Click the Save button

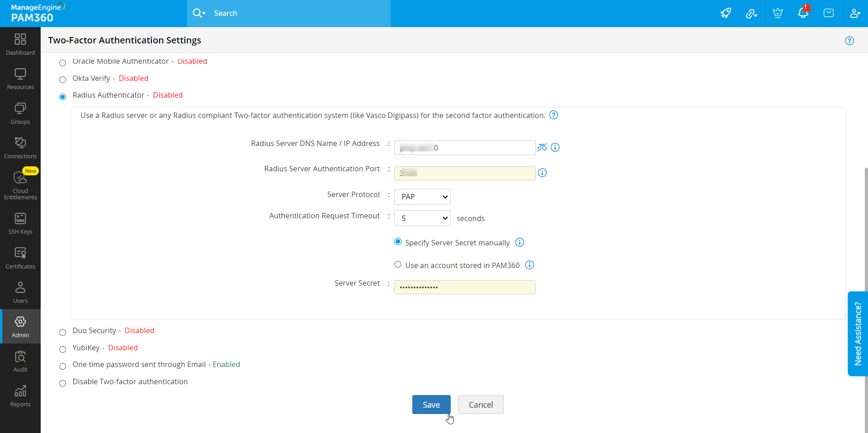click(431, 405)
